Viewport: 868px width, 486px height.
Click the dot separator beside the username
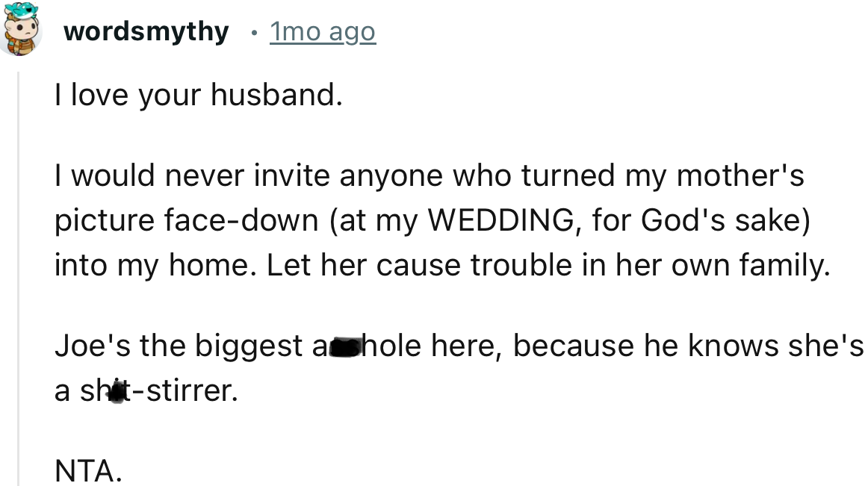click(x=255, y=31)
